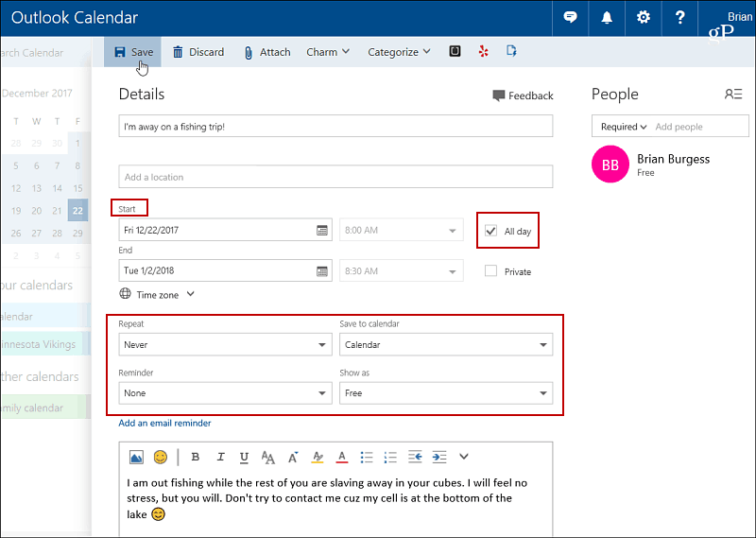Discard the event with the trash icon
This screenshot has height=538, width=756.
[198, 52]
